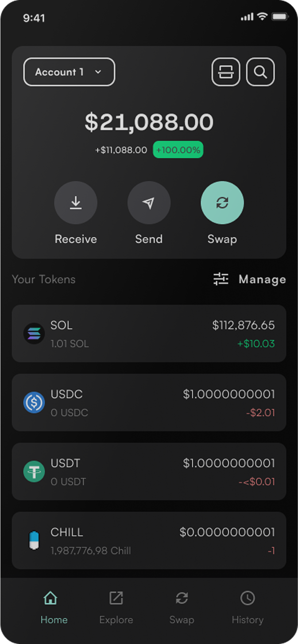This screenshot has width=298, height=644.
Task: Tap the SOL token logo
Action: (x=35, y=334)
